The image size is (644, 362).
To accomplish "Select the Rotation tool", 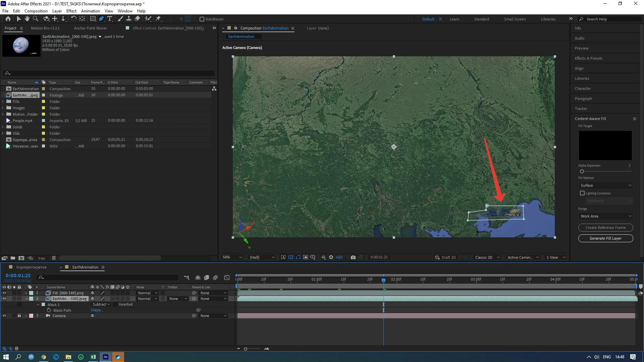I will pos(73,19).
